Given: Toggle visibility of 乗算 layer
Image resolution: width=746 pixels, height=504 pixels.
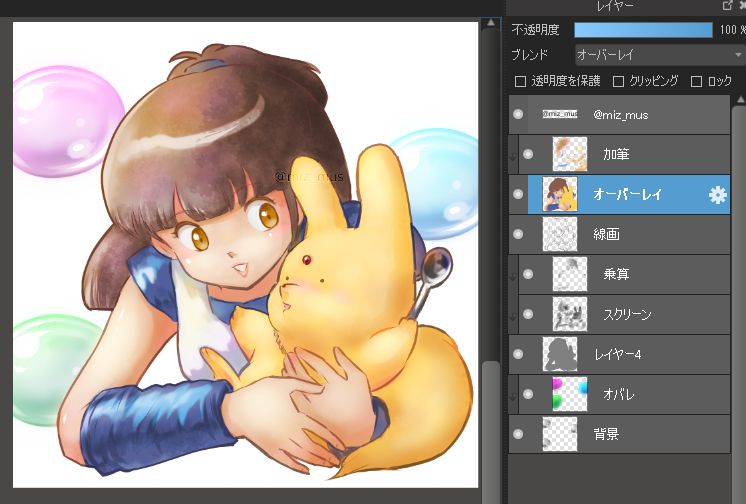Looking at the screenshot, I should (528, 274).
